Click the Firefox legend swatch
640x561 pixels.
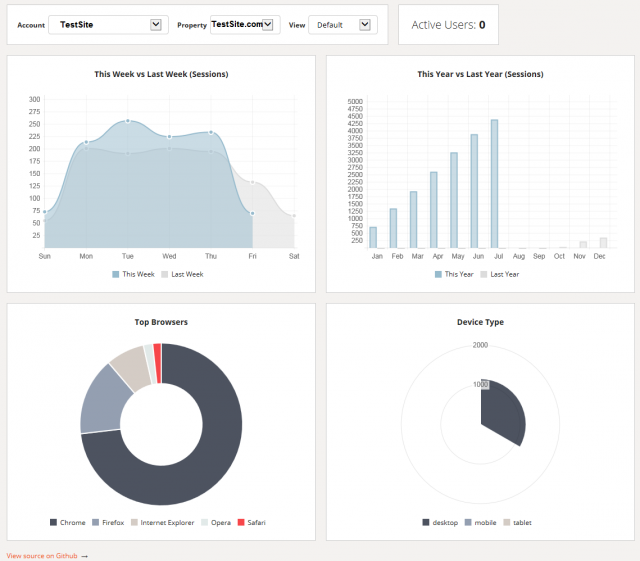(x=96, y=522)
